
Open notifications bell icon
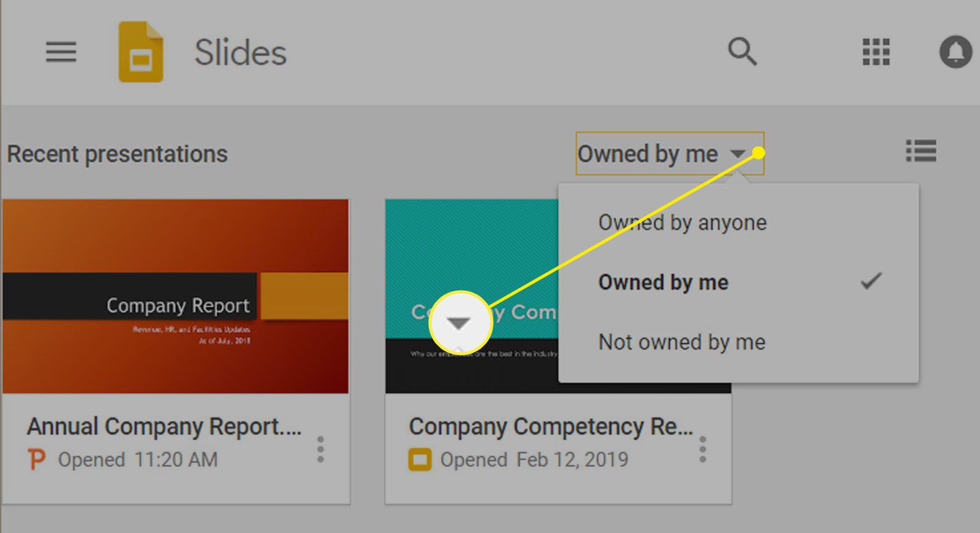pos(956,51)
